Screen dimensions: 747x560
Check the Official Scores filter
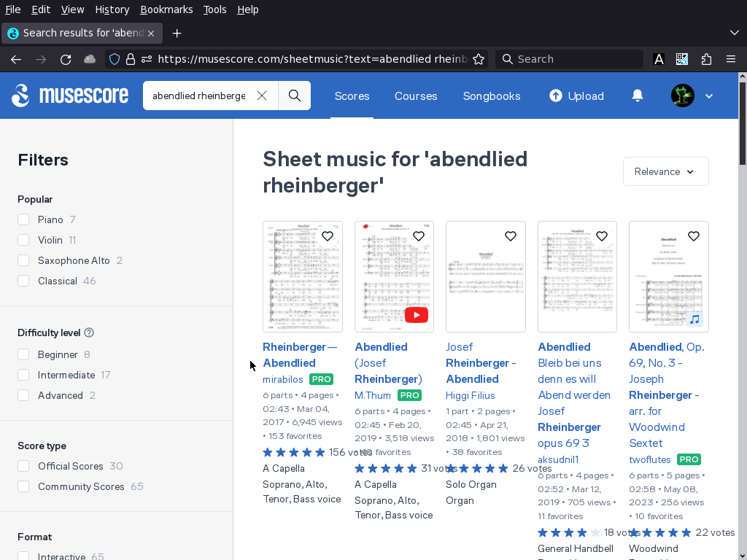coord(23,466)
